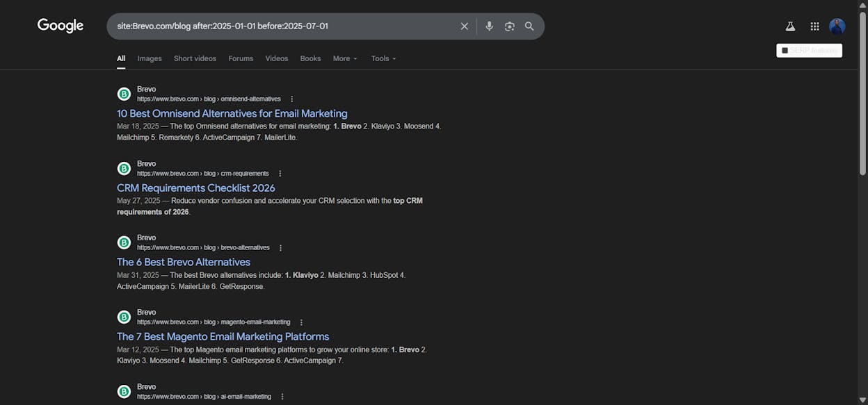Click the 'Mar 31, 2025' date text

[x=138, y=275]
